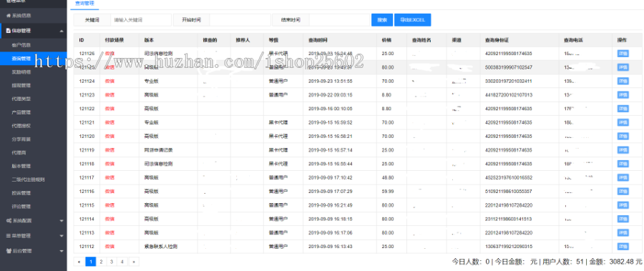Click the blue 搜索 button
This screenshot has height=271, width=644.
(382, 20)
